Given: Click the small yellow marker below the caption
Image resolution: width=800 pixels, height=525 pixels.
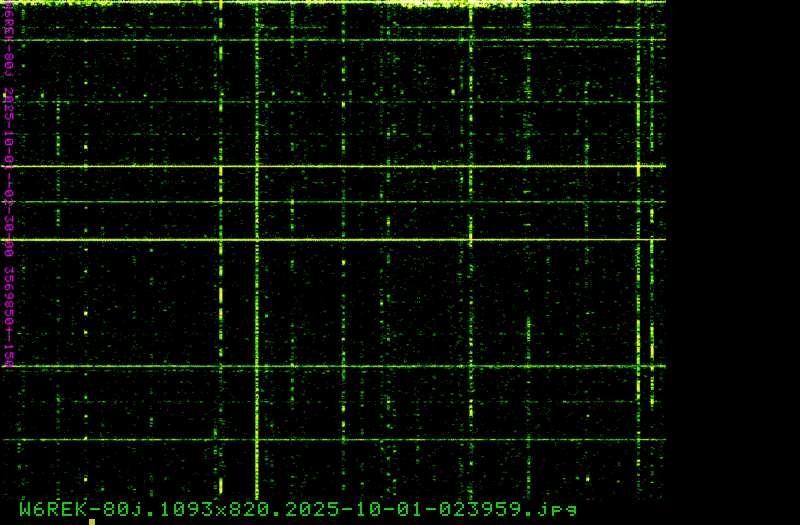Looking at the screenshot, I should [x=92, y=521].
